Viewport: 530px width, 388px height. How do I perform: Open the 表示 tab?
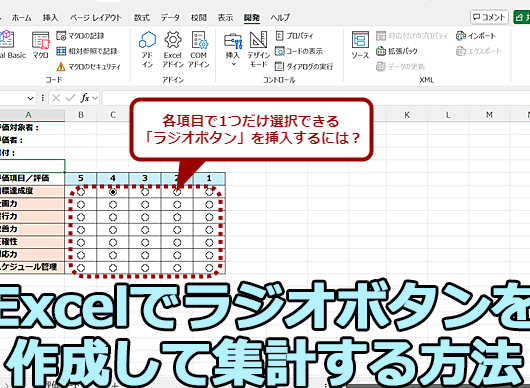[x=225, y=17]
